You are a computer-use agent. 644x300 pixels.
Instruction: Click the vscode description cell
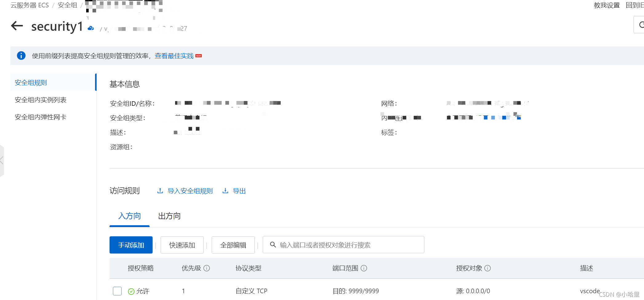coord(590,291)
